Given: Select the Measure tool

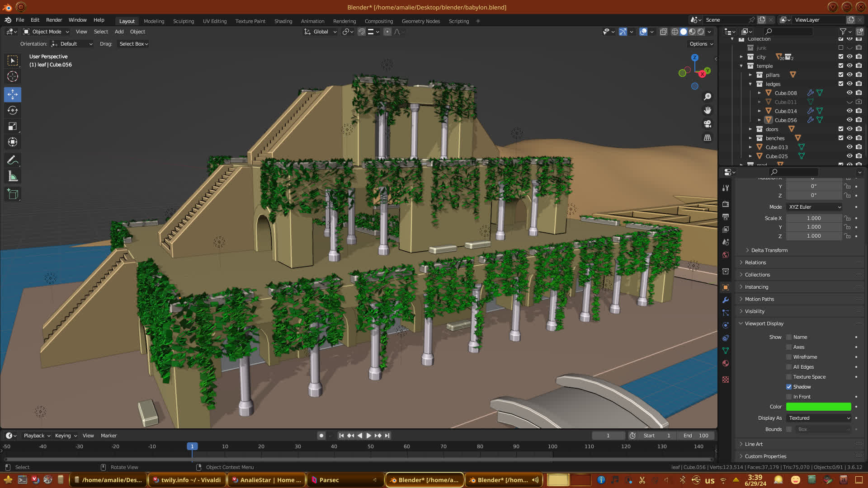Looking at the screenshot, I should (x=13, y=177).
